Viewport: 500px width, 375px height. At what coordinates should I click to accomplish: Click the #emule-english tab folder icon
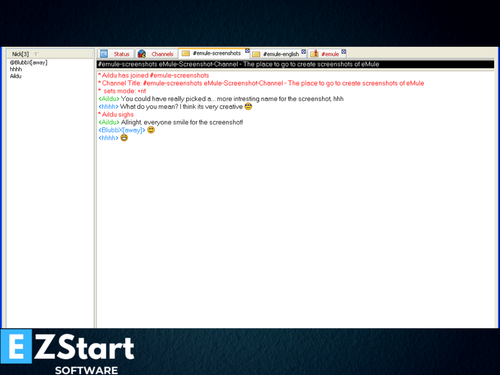(256, 54)
